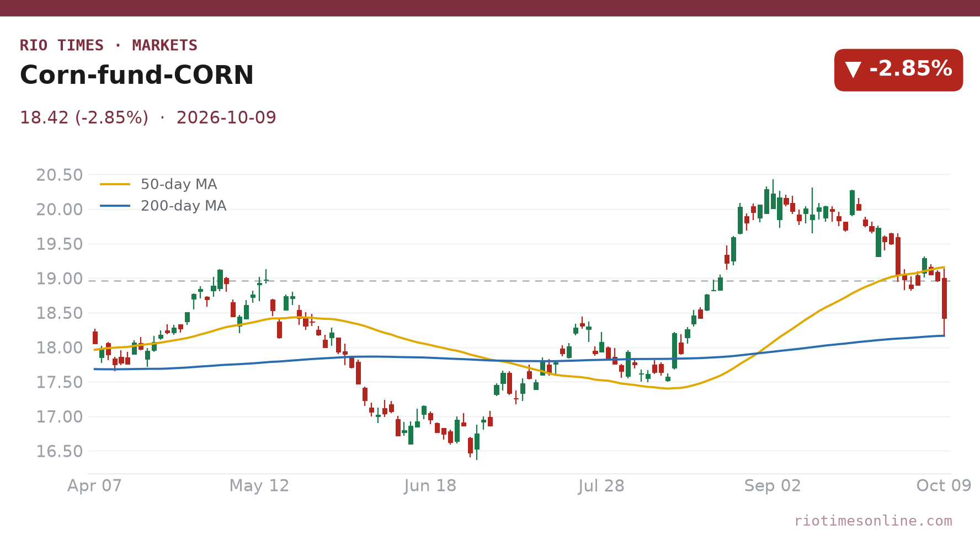Image resolution: width=980 pixels, height=551 pixels.
Task: Click the 18.42 (-2.85%) price line
Action: 84,117
